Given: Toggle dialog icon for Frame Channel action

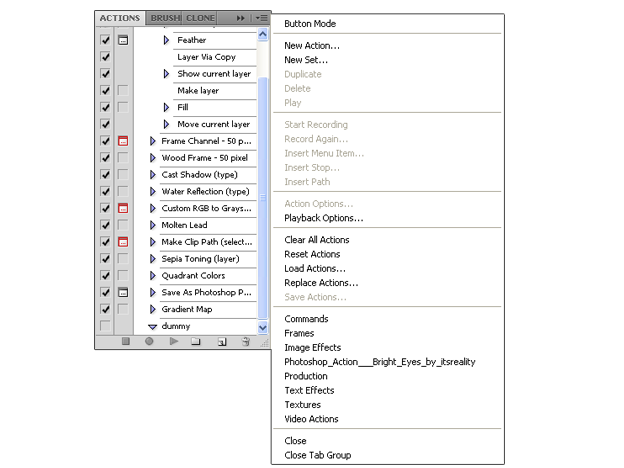Looking at the screenshot, I should (x=123, y=141).
